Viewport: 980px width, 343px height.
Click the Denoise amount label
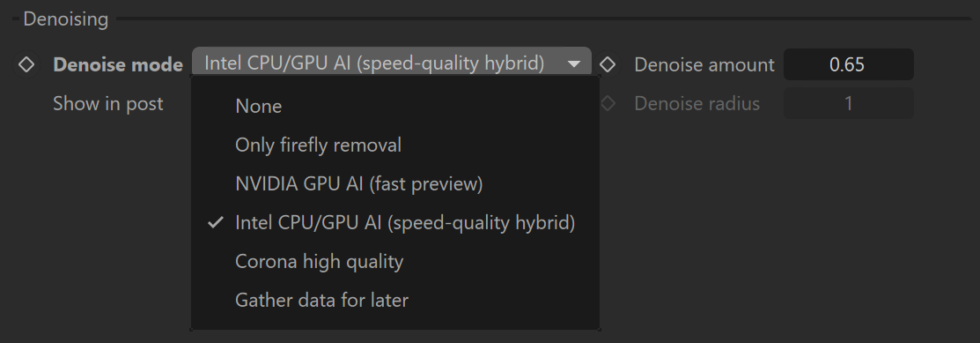[x=704, y=64]
